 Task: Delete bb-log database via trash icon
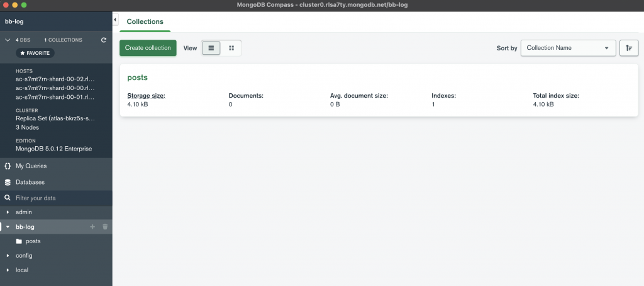click(x=105, y=227)
